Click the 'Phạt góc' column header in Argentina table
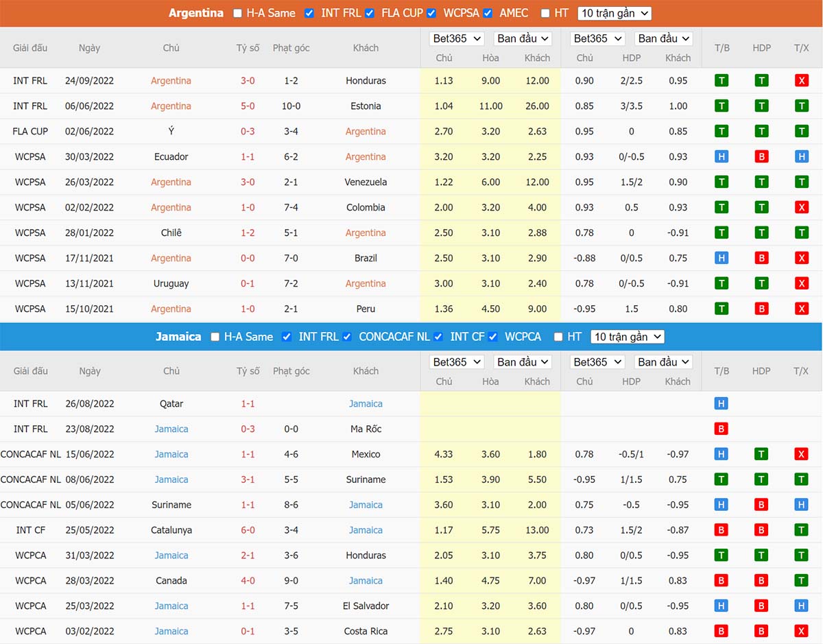Screen dimensions: 823x644 [291, 48]
